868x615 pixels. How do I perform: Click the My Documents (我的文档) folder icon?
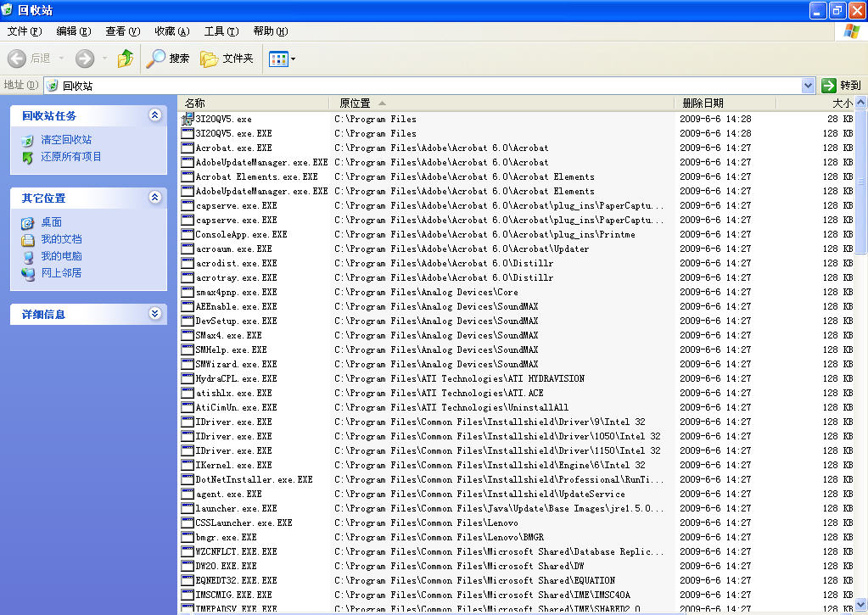point(28,240)
